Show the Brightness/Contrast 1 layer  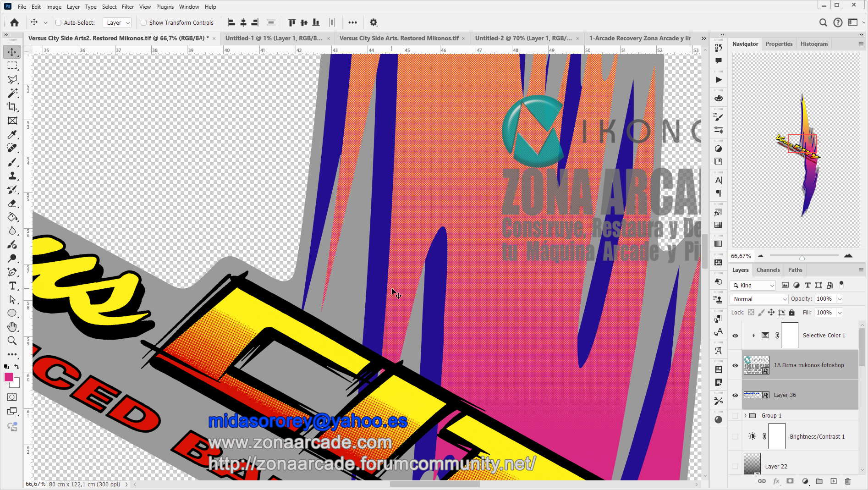click(x=735, y=436)
